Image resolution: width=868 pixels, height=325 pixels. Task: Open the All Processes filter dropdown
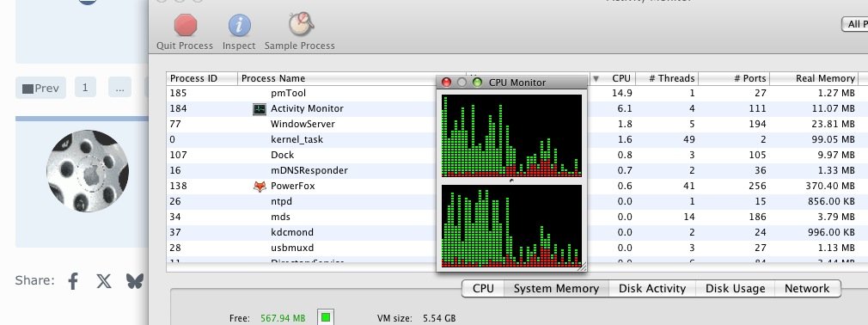[854, 24]
